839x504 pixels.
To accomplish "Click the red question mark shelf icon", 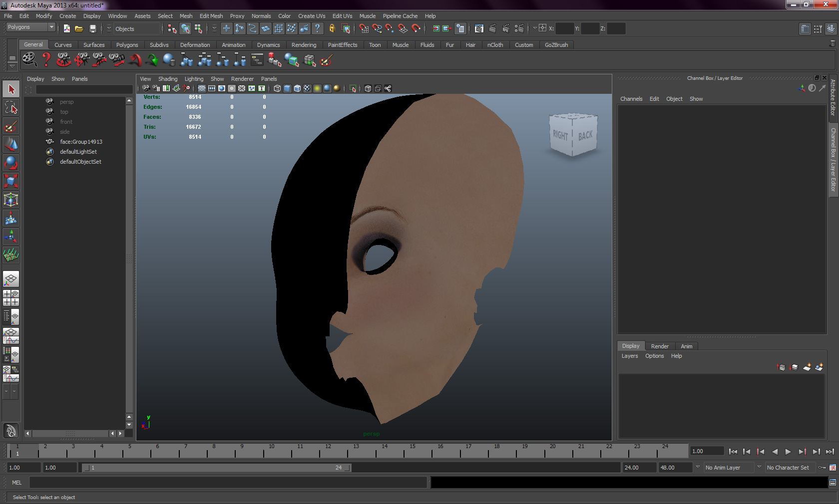I will [46, 60].
